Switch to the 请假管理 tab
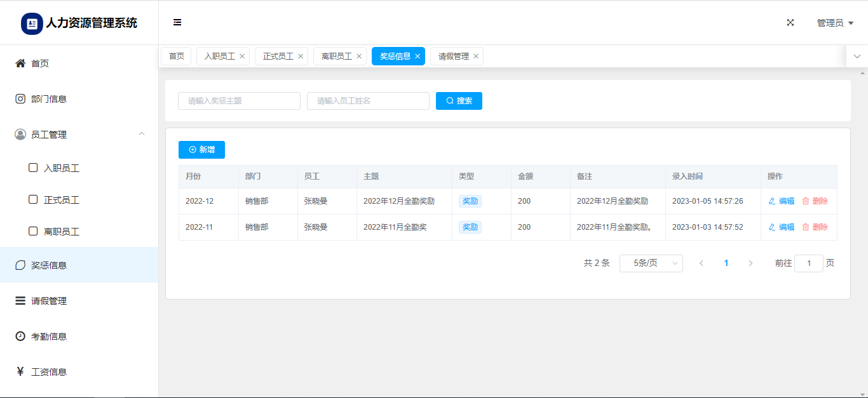Image resolution: width=868 pixels, height=398 pixels. point(453,56)
